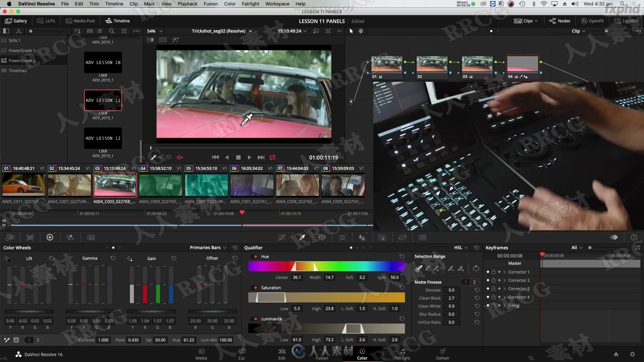Click the invert selection icon

click(476, 268)
